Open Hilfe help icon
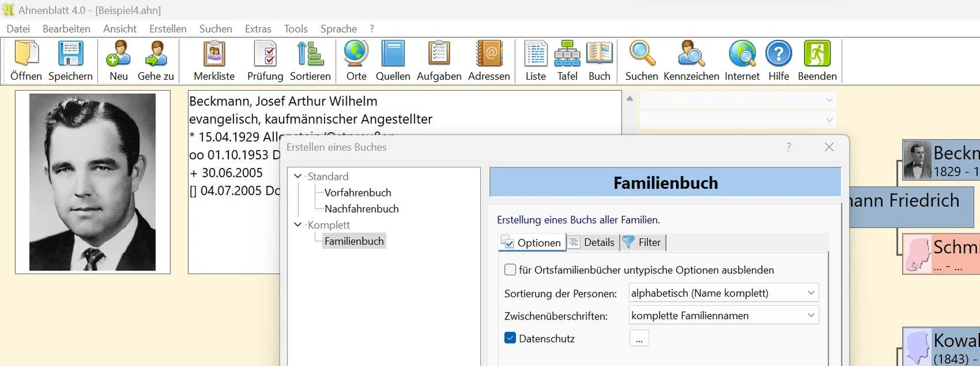The image size is (980, 366). [x=778, y=61]
